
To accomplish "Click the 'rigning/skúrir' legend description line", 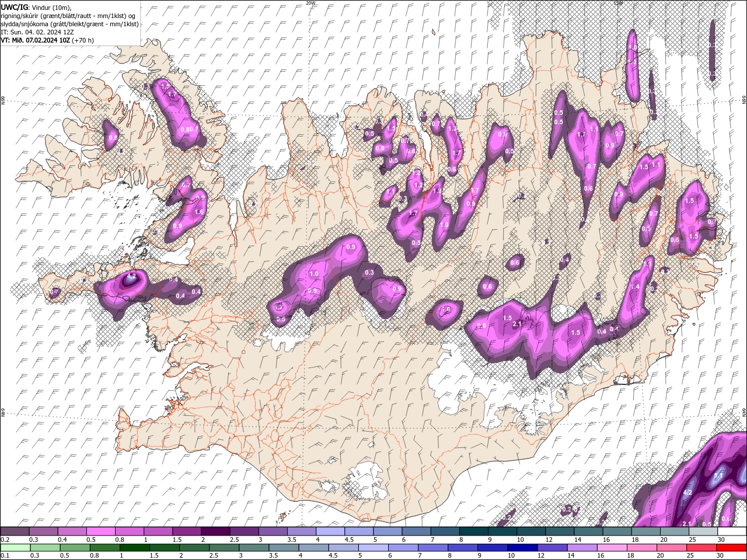I will pyautogui.click(x=68, y=16).
